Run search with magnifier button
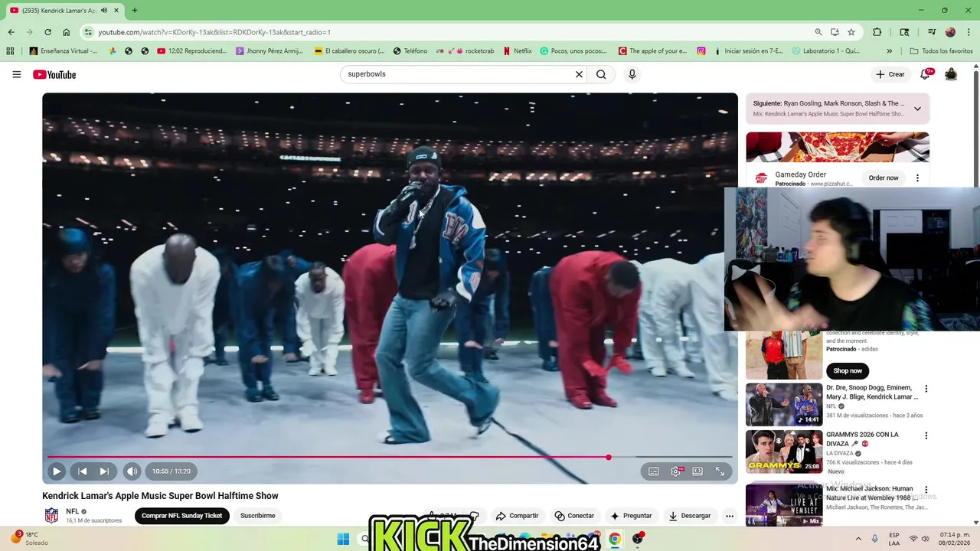 601,74
